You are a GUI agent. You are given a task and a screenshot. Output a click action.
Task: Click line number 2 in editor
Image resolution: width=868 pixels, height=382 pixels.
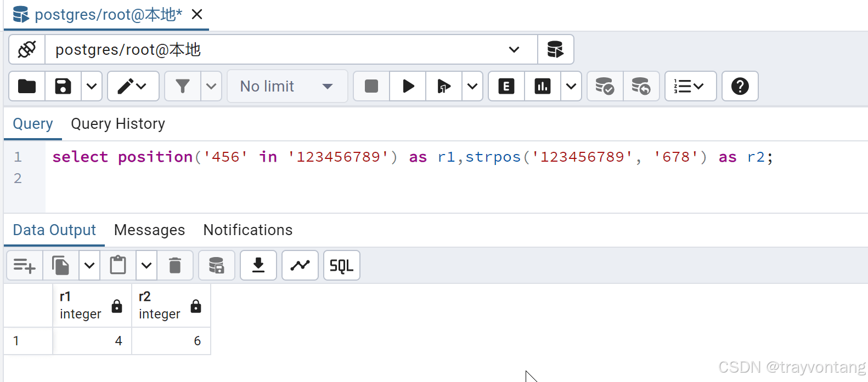click(18, 178)
